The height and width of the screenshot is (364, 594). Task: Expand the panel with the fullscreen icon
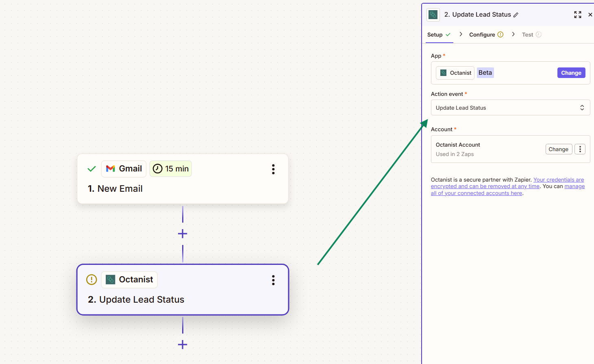click(x=577, y=15)
